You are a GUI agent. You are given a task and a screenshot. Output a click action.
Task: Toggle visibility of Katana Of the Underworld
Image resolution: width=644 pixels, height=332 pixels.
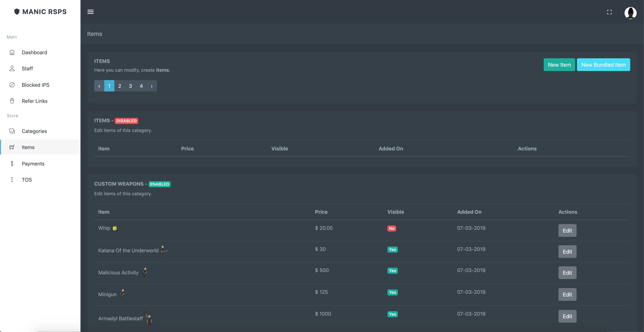pos(392,250)
